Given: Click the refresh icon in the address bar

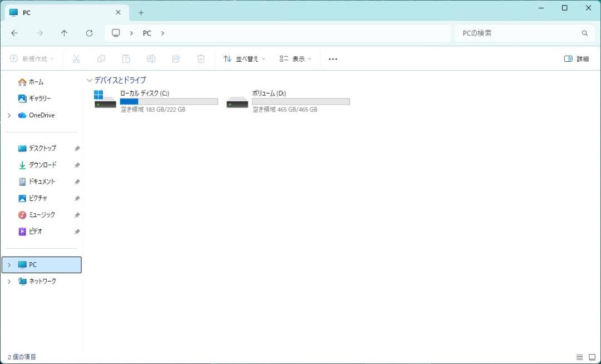Looking at the screenshot, I should tap(89, 33).
